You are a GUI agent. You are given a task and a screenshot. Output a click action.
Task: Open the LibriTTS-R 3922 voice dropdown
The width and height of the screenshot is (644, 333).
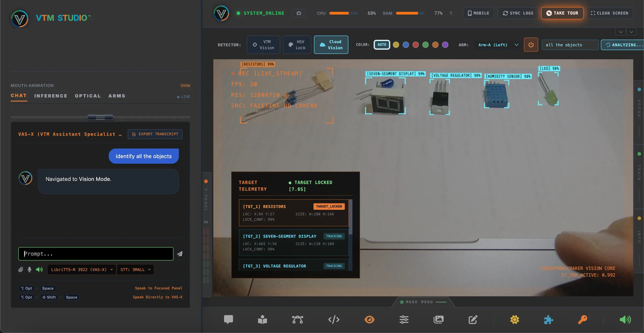pos(82,269)
